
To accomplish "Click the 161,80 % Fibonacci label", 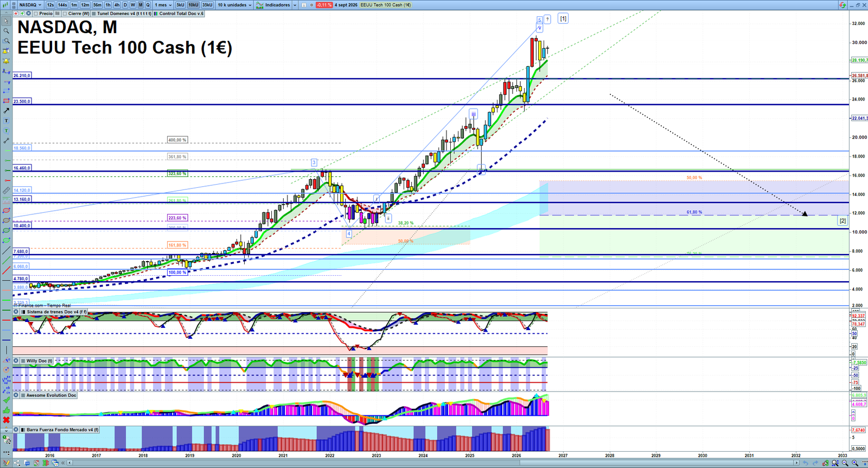I will (177, 245).
